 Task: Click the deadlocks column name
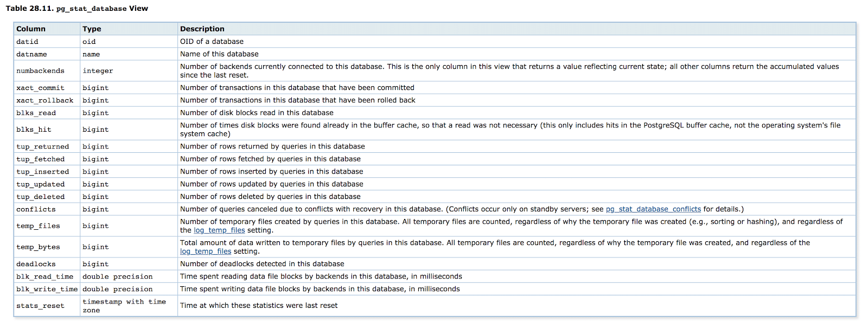[x=36, y=264]
